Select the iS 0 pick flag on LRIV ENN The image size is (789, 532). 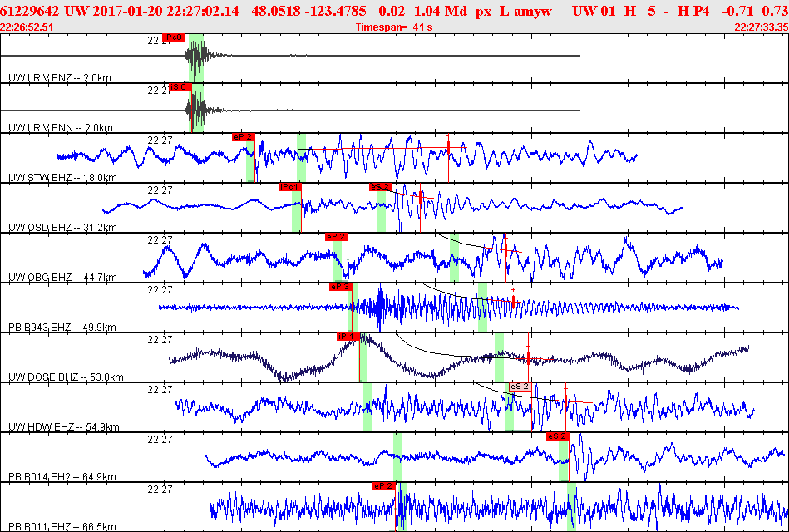pyautogui.click(x=180, y=86)
